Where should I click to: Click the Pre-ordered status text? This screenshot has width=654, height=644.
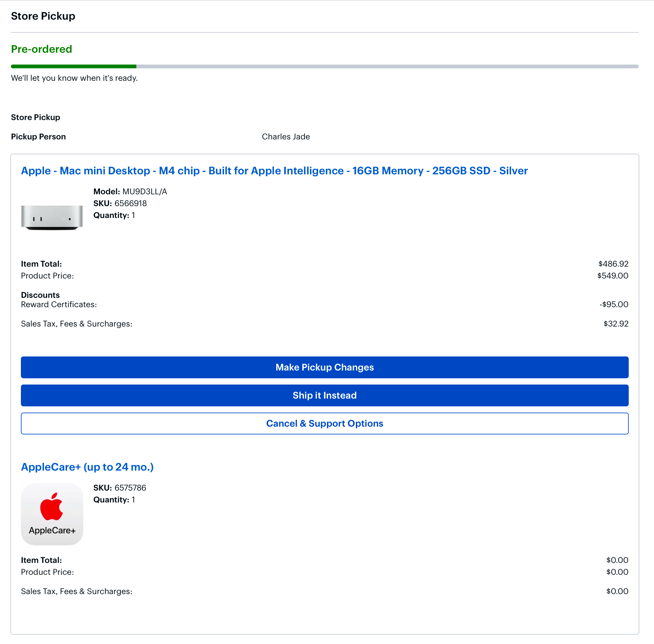point(41,49)
